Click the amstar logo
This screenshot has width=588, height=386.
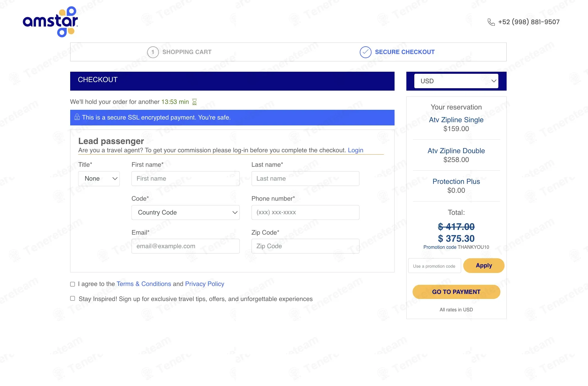(50, 22)
